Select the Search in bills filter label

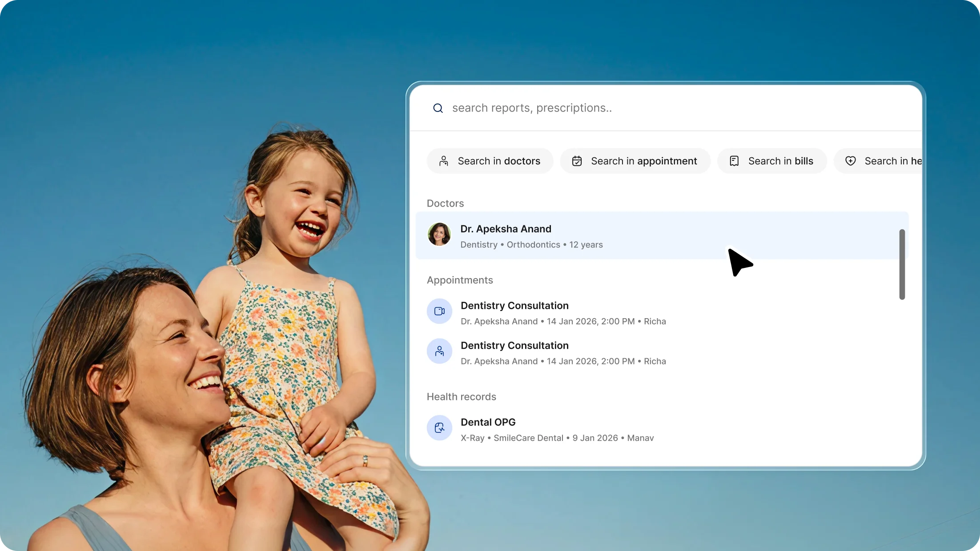[x=780, y=161]
